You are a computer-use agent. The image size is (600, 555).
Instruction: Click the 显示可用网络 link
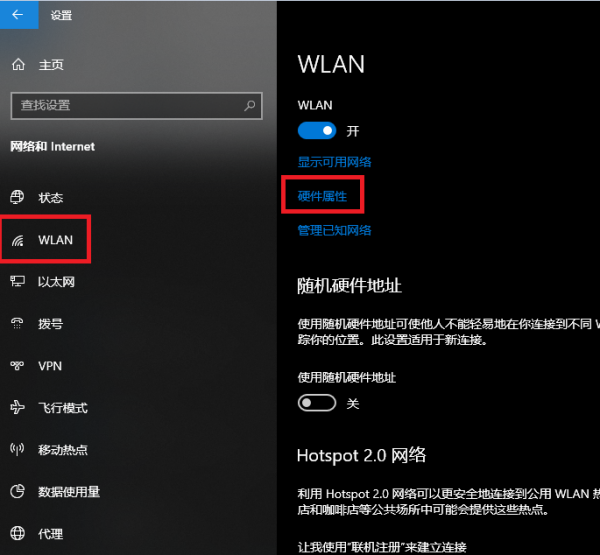(334, 162)
